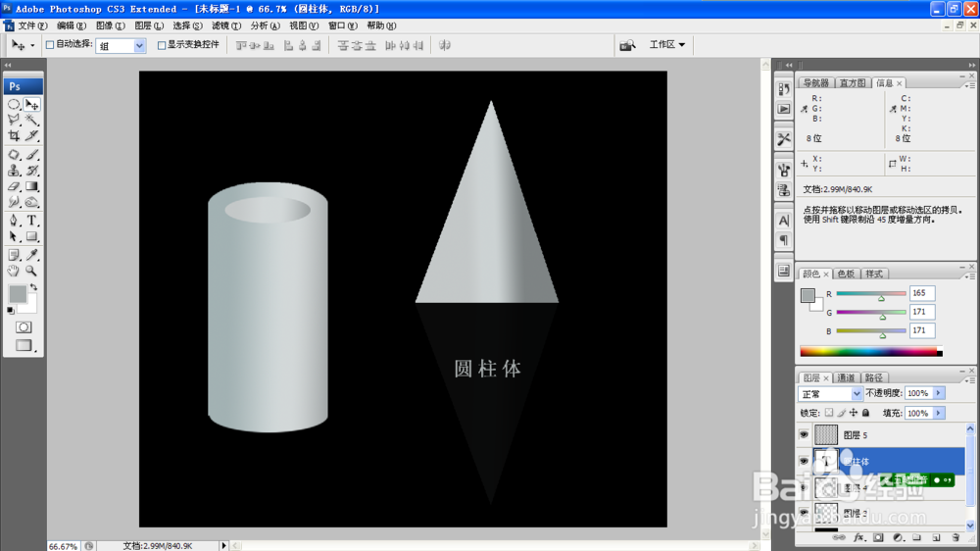Screen dimensions: 980x551
Task: Toggle Quick Mask mode
Action: [24, 327]
